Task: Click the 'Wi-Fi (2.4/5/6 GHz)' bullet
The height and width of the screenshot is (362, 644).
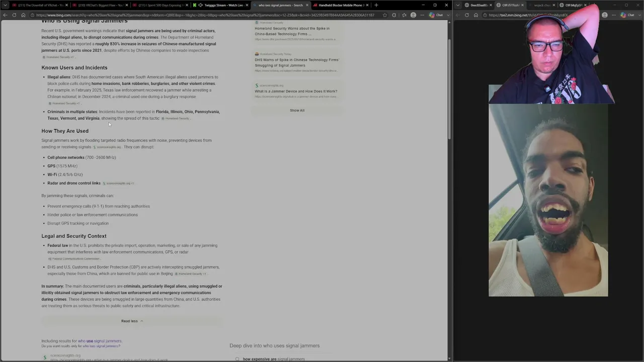Action: click(65, 174)
